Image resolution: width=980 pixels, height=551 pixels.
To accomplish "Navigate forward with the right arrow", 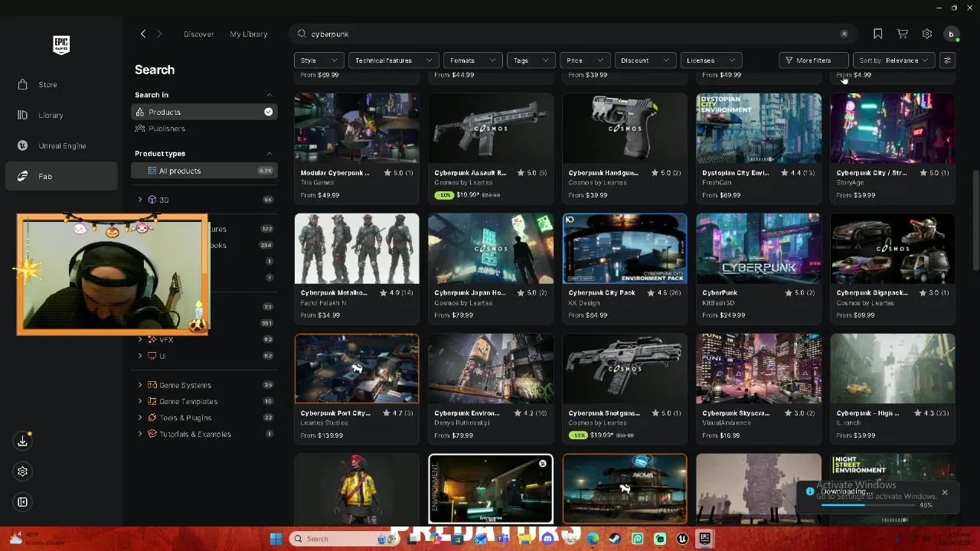I will click(159, 34).
